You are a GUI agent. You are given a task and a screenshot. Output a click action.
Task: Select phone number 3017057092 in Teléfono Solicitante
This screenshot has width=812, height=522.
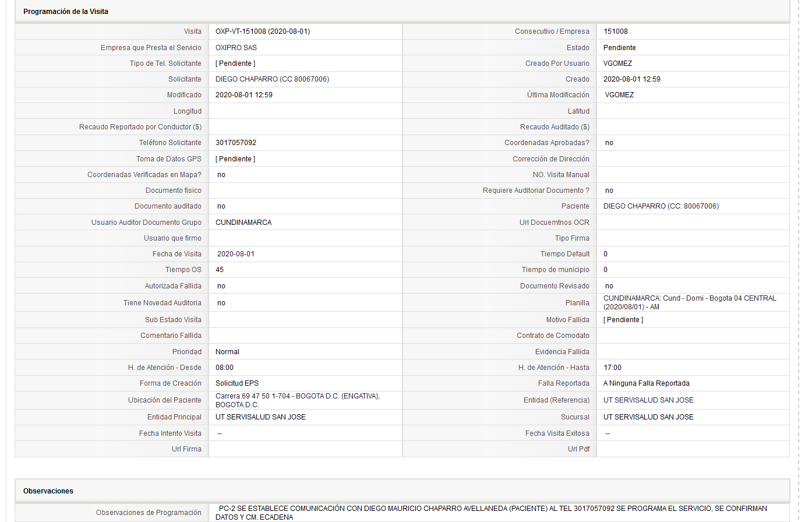pos(236,143)
